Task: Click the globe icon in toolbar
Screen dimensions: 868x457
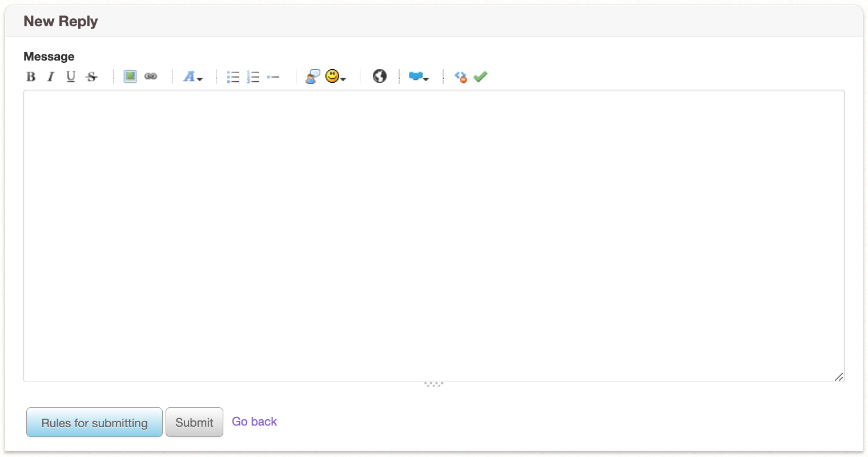Action: pos(380,77)
